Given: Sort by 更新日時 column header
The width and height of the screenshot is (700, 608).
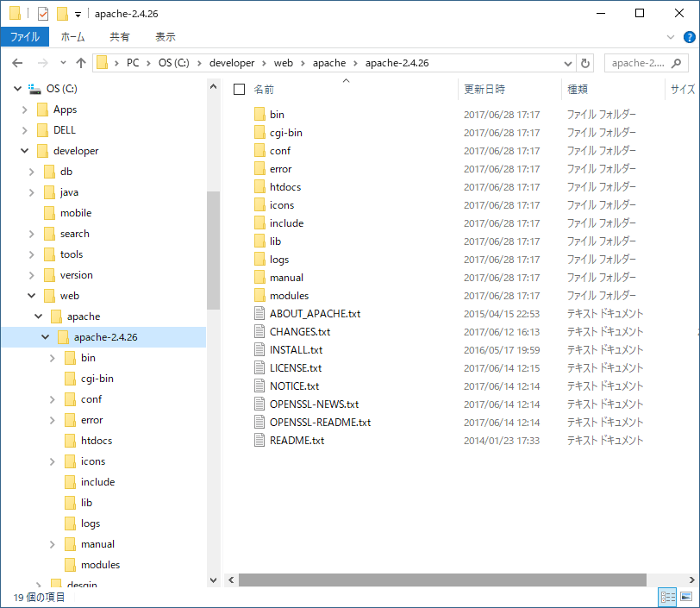Looking at the screenshot, I should coord(485,89).
